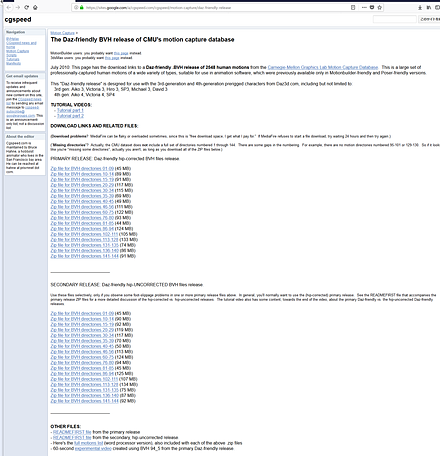Viewport: 440px width, 456px height.
Task: Download primary zip for BVH directories 01-09
Action: point(82,169)
